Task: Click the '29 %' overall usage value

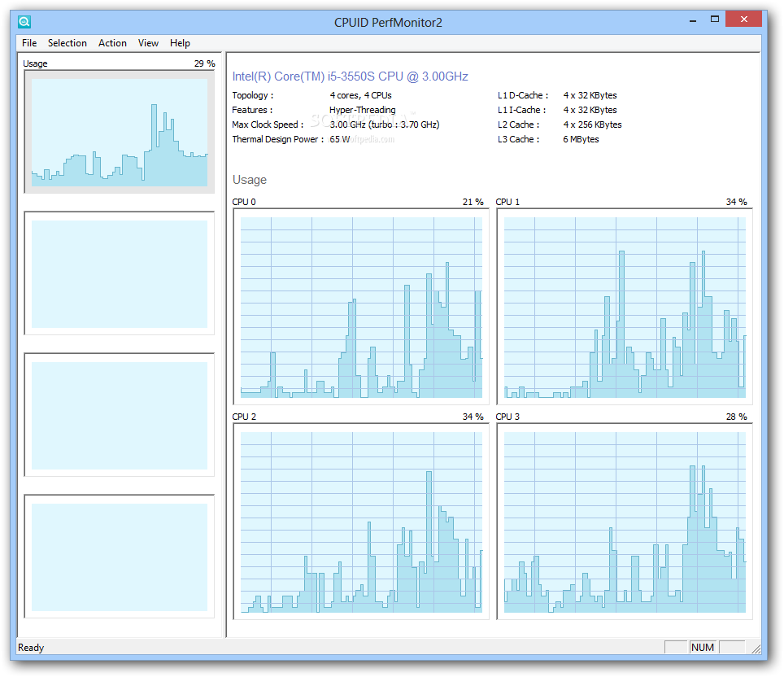Action: click(x=204, y=63)
